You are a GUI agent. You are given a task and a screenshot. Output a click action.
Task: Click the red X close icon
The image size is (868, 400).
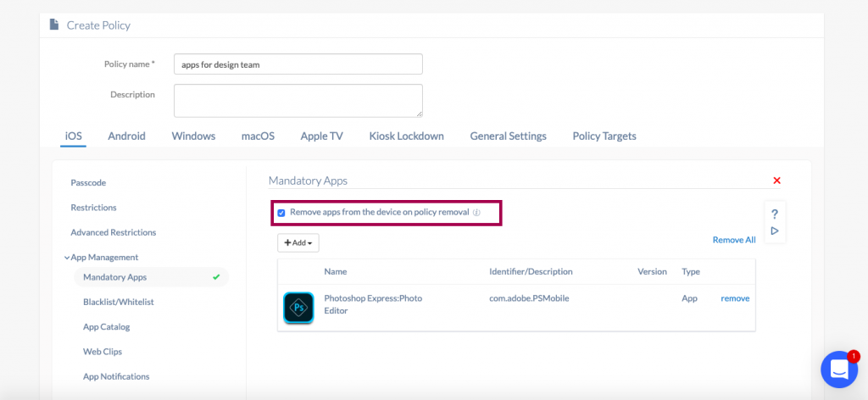776,181
